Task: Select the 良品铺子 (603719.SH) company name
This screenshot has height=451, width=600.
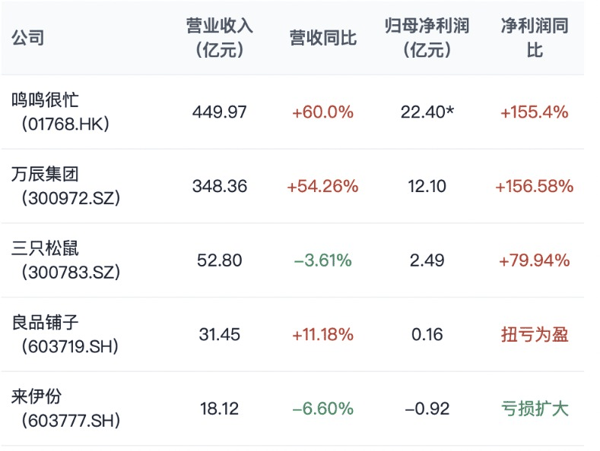Action: [65, 334]
